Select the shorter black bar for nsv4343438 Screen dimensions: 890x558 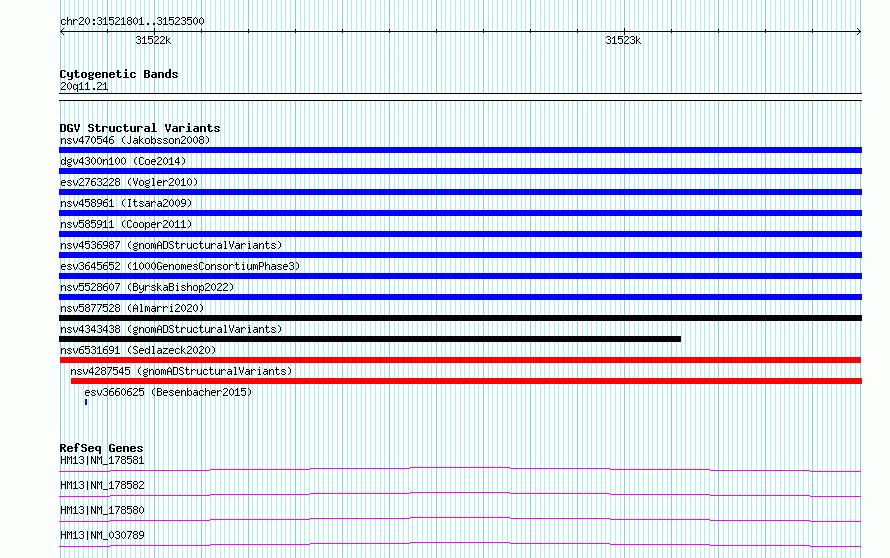(x=370, y=339)
